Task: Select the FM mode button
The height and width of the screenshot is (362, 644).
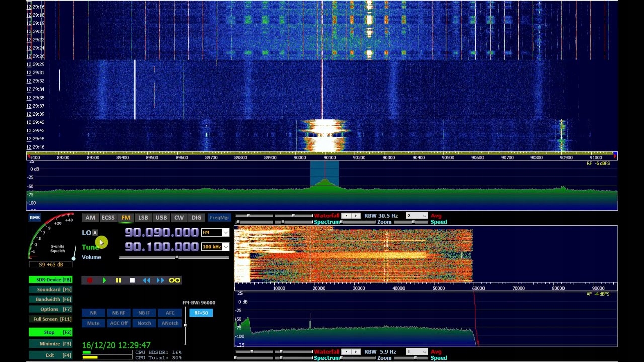Action: [x=126, y=218]
